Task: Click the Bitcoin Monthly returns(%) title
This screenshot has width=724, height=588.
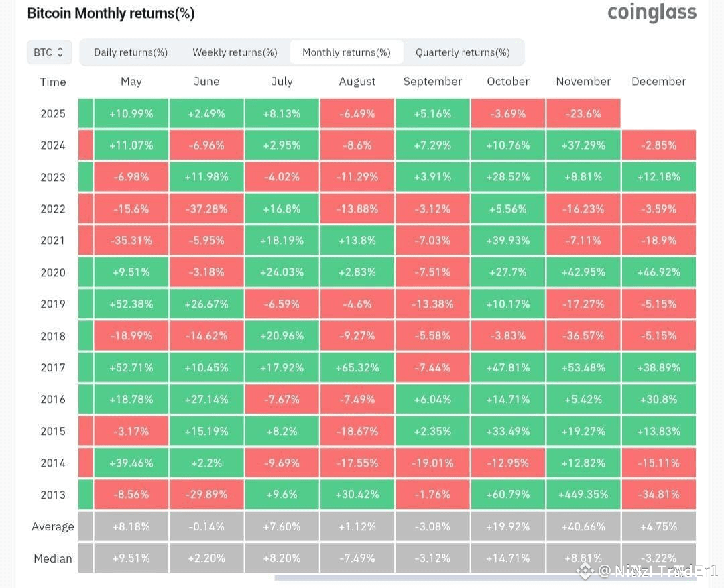Action: tap(111, 13)
